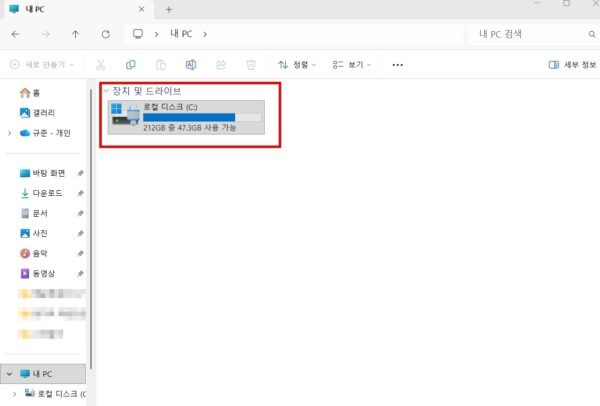Click the pin icon beside 사진

click(80, 233)
